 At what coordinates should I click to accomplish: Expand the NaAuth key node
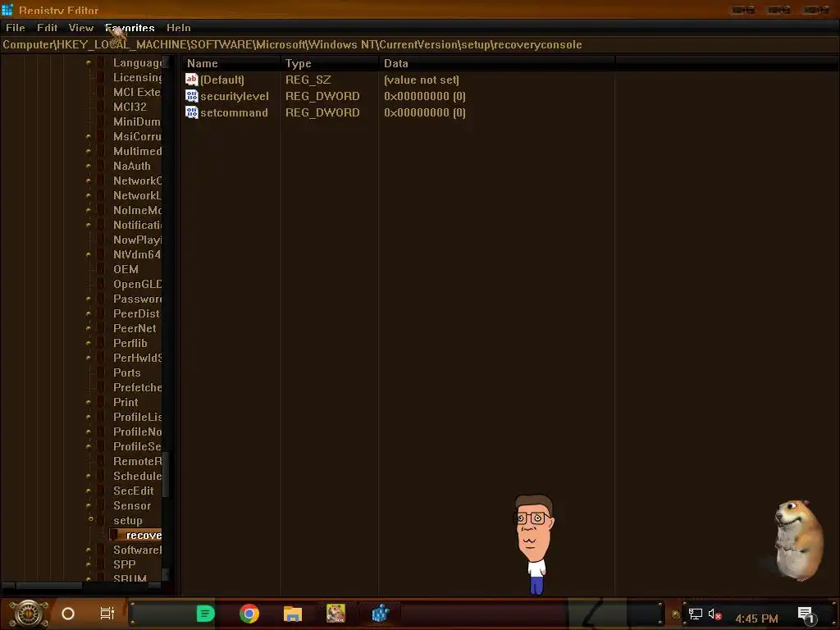click(89, 166)
